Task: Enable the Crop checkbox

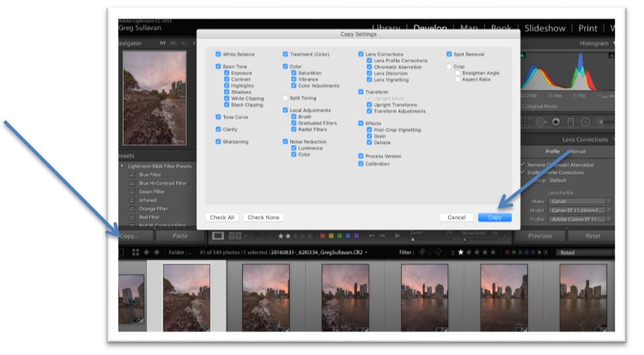Action: [x=449, y=66]
